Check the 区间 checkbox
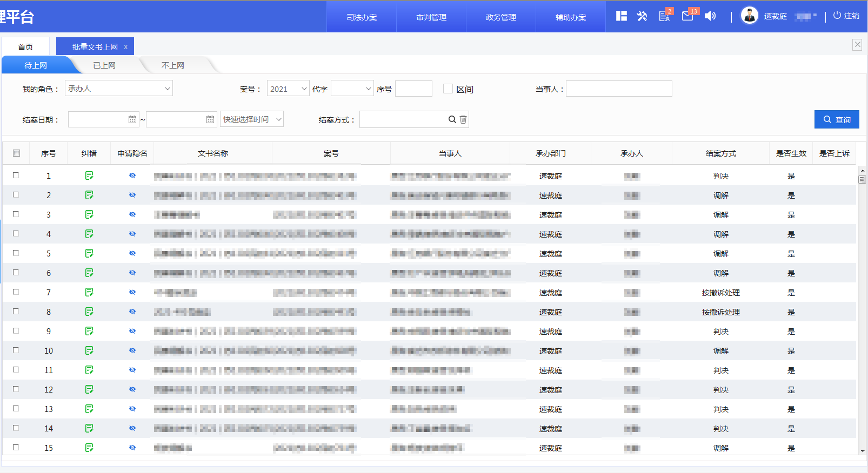The width and height of the screenshot is (868, 473). point(448,89)
